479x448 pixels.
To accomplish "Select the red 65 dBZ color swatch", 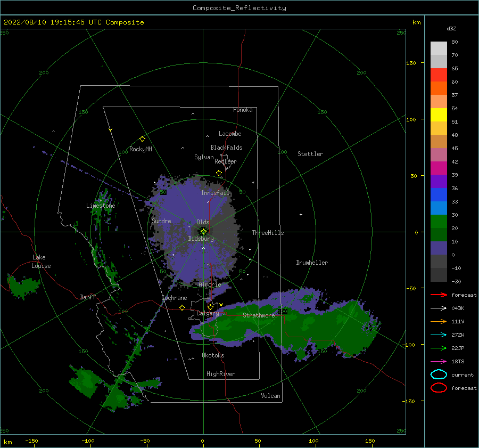I will (x=439, y=75).
